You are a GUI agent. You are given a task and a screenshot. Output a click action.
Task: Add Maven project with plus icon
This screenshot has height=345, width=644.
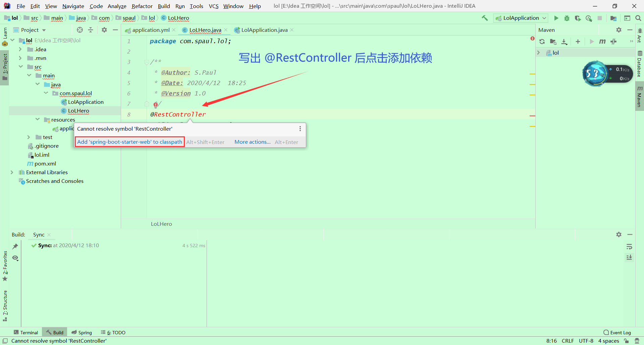coord(578,42)
